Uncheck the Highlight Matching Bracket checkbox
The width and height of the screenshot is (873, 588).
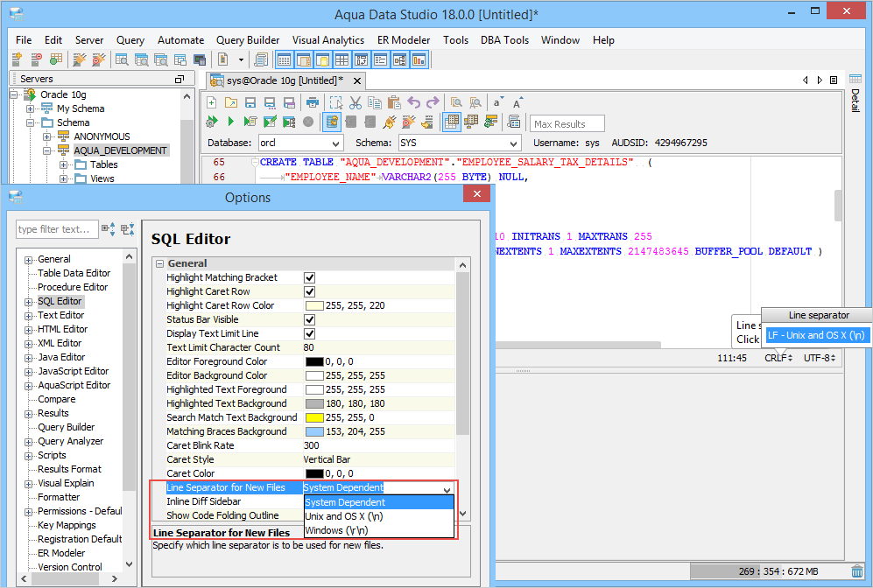[310, 277]
